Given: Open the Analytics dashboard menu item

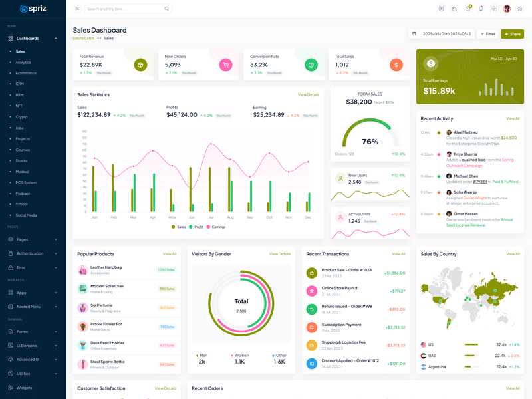Looking at the screenshot, I should tap(23, 62).
